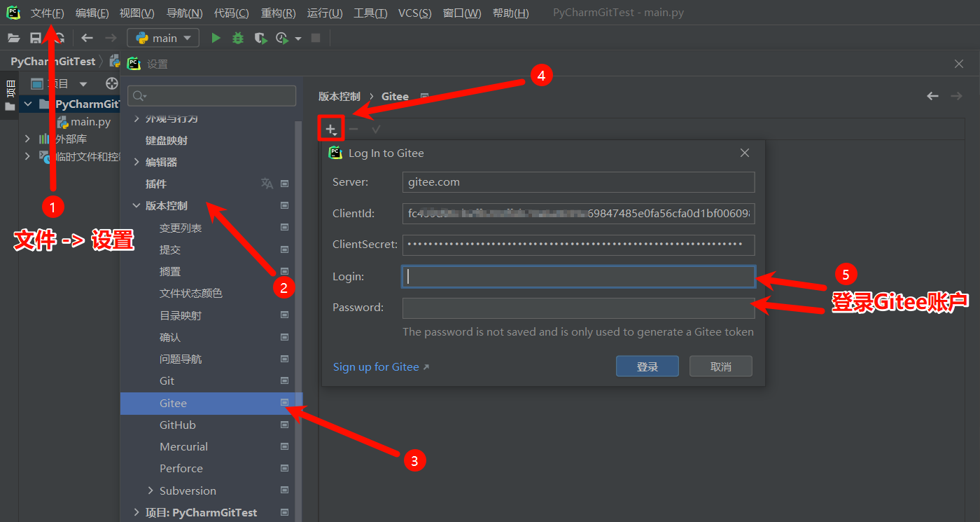Add a Gitee account with the plus icon
Screen dimensions: 980x522
click(331, 129)
